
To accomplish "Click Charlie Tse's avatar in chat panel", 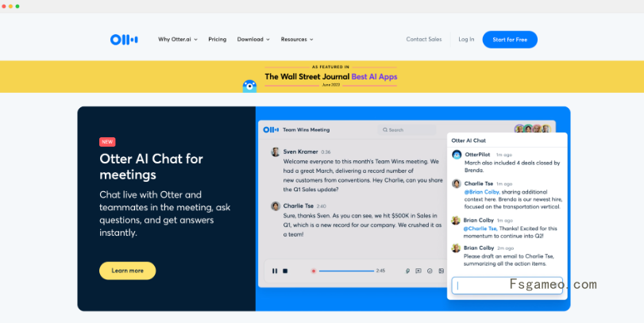I will point(457,183).
